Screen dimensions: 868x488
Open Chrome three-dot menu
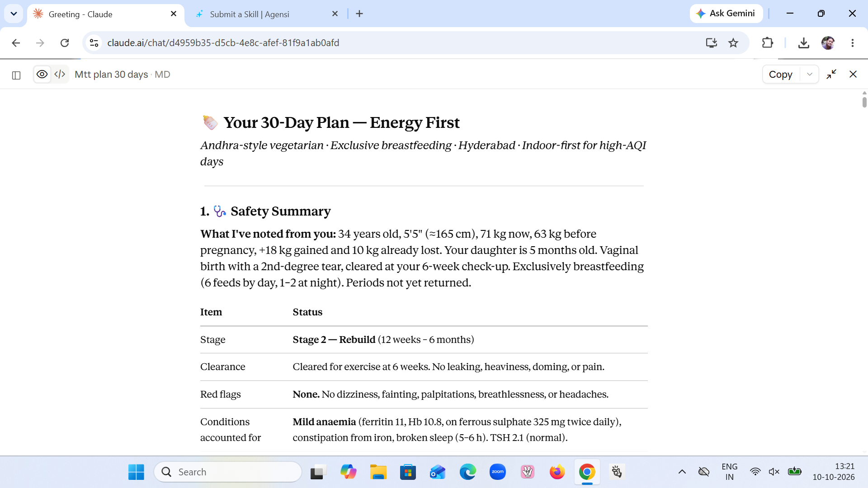click(x=853, y=43)
